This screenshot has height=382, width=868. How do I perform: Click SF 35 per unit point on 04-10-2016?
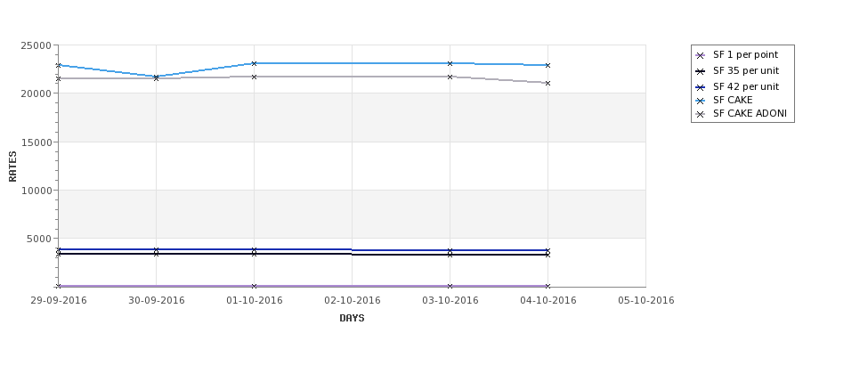pyautogui.click(x=548, y=255)
